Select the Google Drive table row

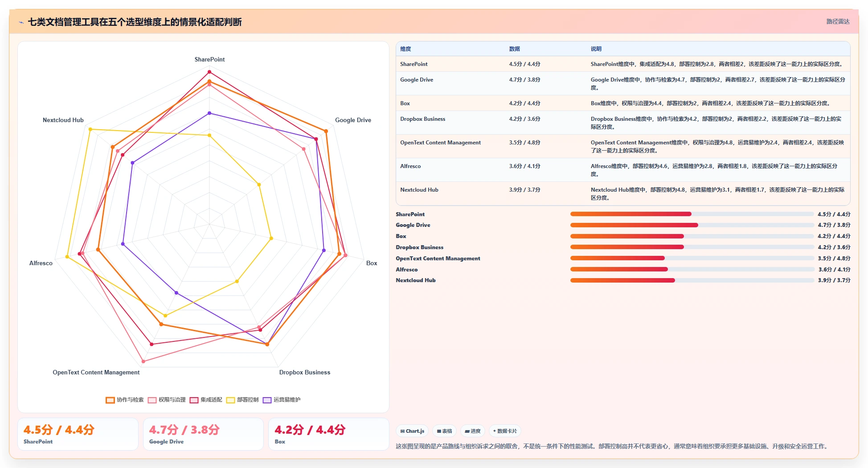623,83
